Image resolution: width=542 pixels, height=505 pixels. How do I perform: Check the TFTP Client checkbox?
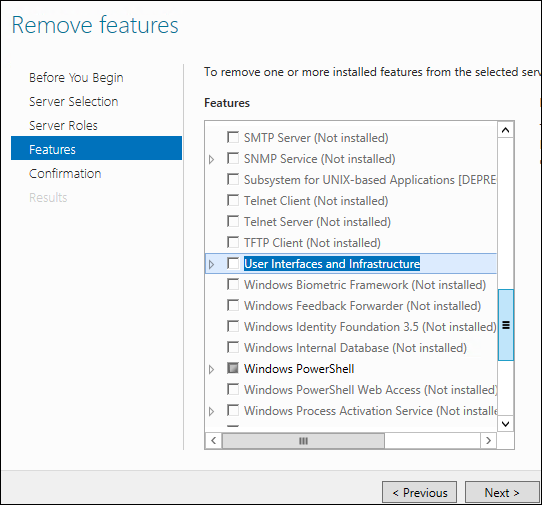click(233, 242)
